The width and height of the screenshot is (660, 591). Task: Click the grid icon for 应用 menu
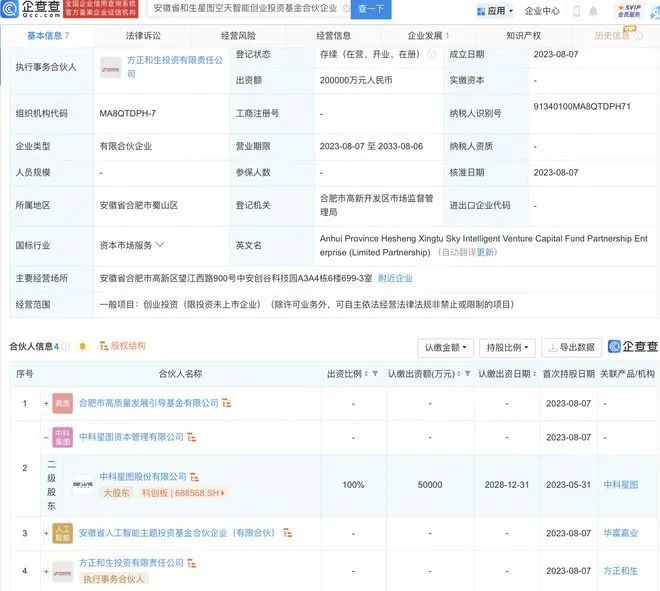click(x=478, y=11)
